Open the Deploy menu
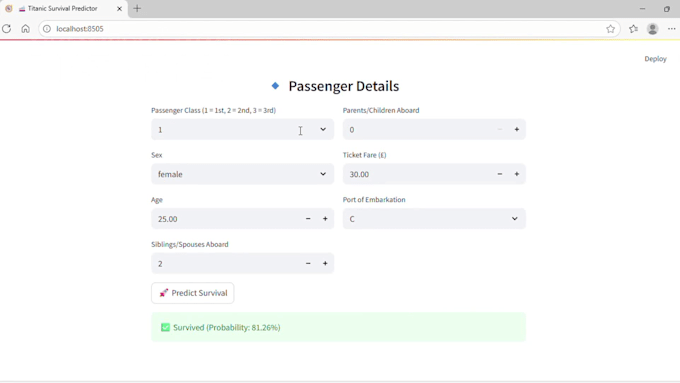680x383 pixels. click(655, 59)
